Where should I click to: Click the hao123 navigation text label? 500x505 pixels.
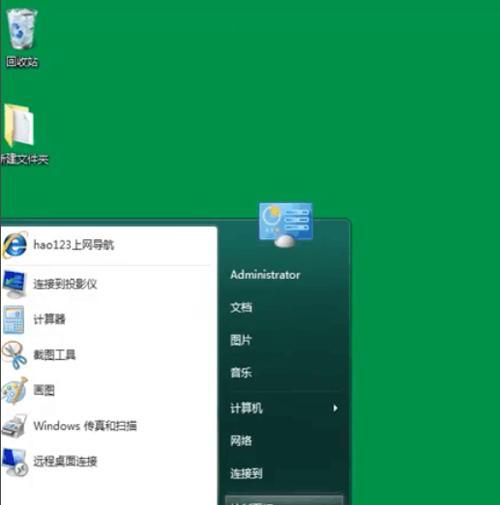coord(74,245)
